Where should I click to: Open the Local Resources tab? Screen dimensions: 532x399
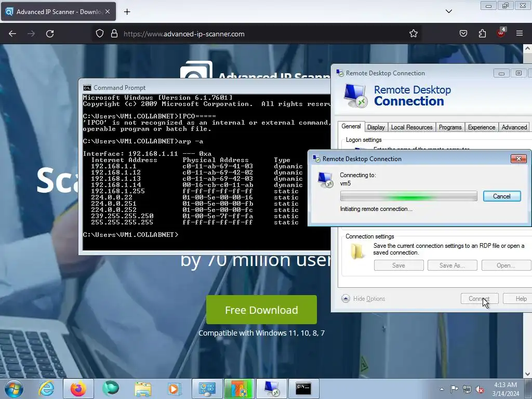[x=411, y=127]
